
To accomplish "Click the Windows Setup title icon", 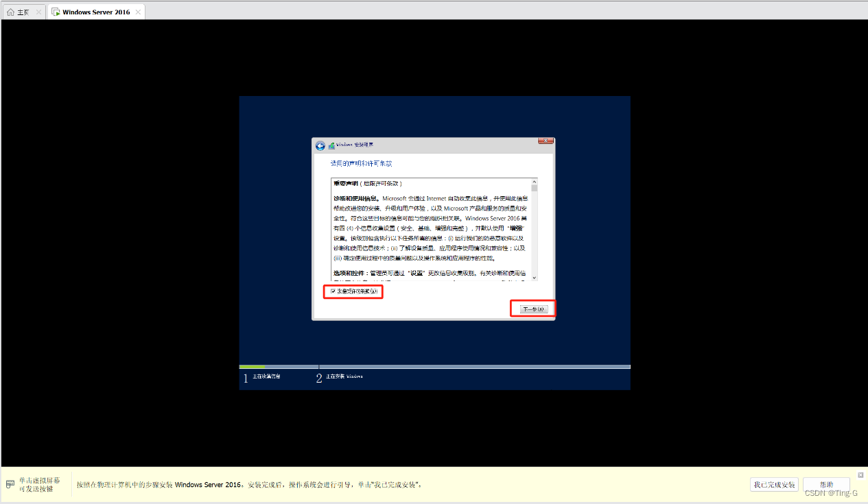I will tap(332, 145).
